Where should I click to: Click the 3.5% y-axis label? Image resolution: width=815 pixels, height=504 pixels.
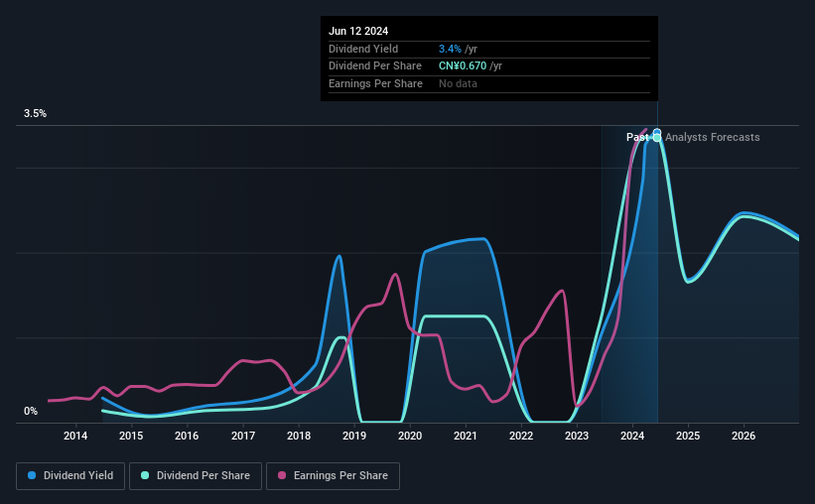click(35, 114)
